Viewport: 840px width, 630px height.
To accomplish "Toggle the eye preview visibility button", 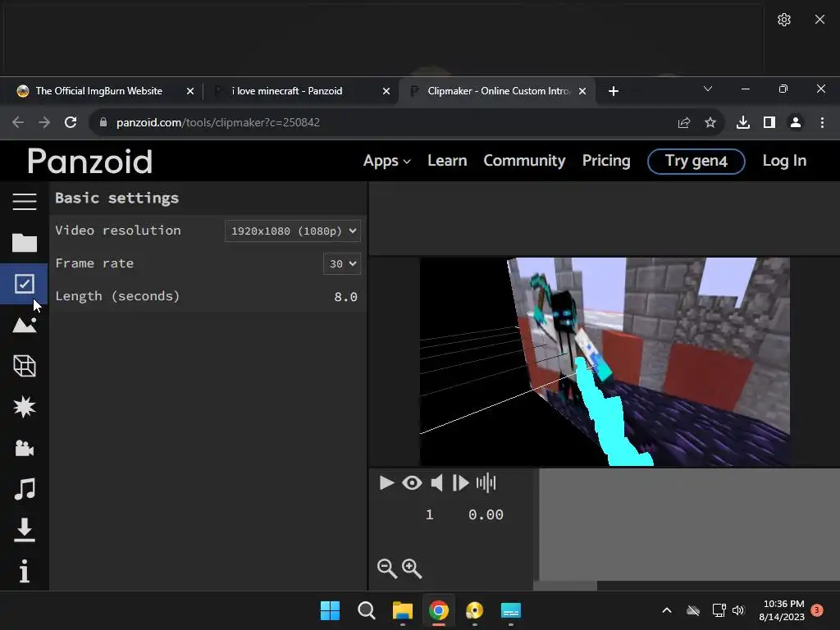I will (412, 482).
